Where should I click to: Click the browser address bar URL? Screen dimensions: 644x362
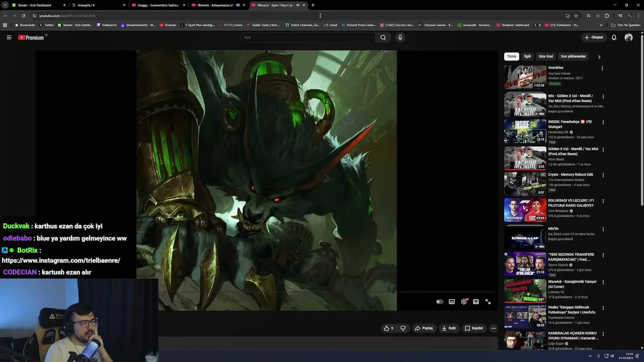[67, 16]
